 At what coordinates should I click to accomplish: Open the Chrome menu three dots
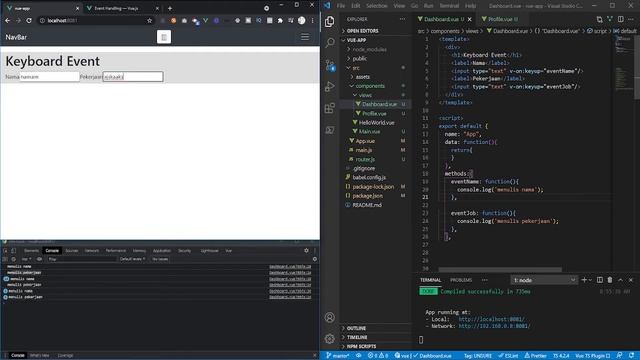tap(313, 20)
